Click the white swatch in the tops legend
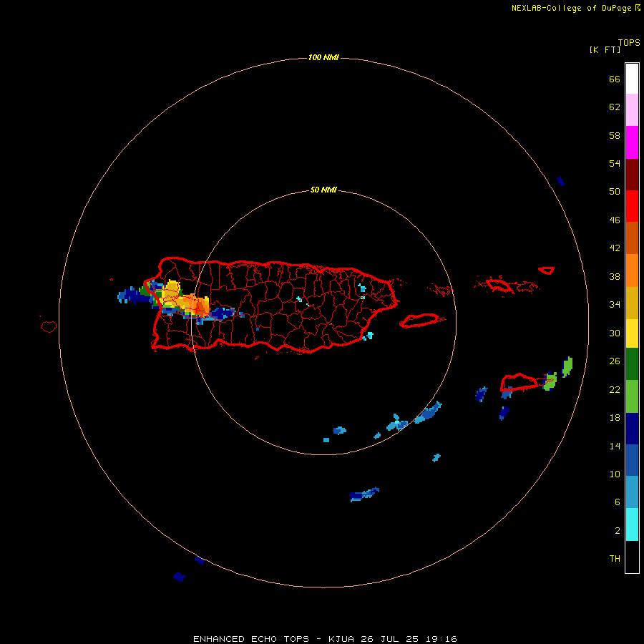 coord(632,79)
